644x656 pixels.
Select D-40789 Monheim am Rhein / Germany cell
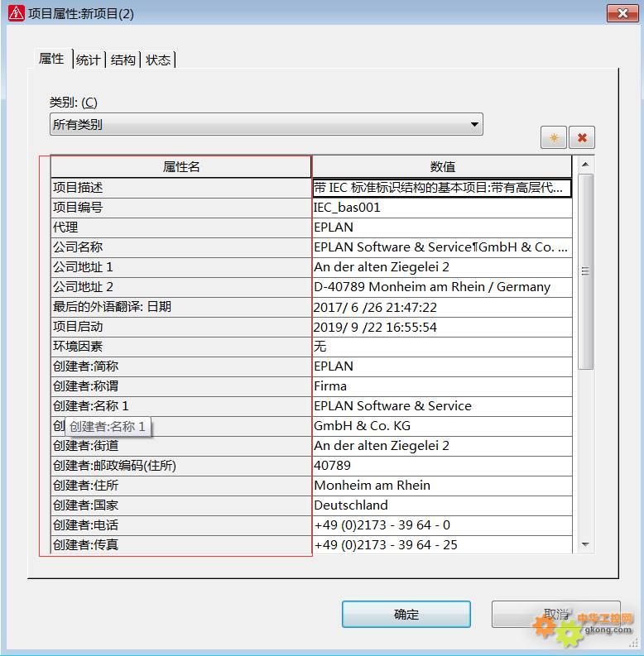(x=442, y=287)
